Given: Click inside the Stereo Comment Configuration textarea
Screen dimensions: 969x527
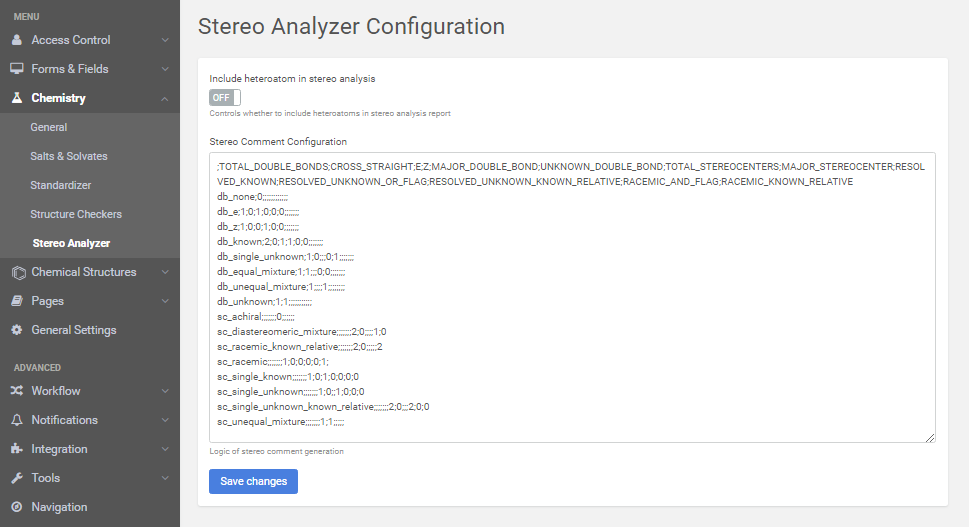Looking at the screenshot, I should point(572,300).
